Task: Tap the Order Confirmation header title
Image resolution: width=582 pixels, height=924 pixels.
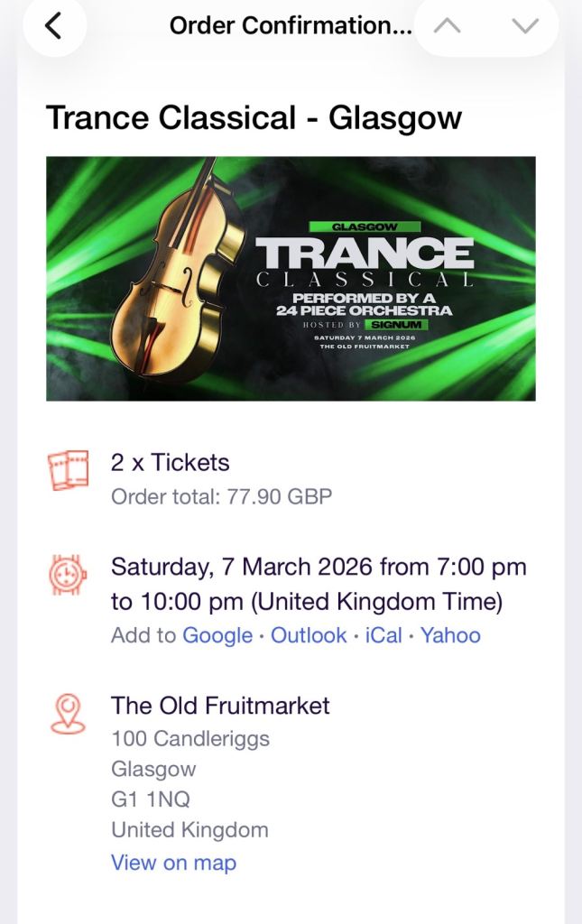Action: 290,26
